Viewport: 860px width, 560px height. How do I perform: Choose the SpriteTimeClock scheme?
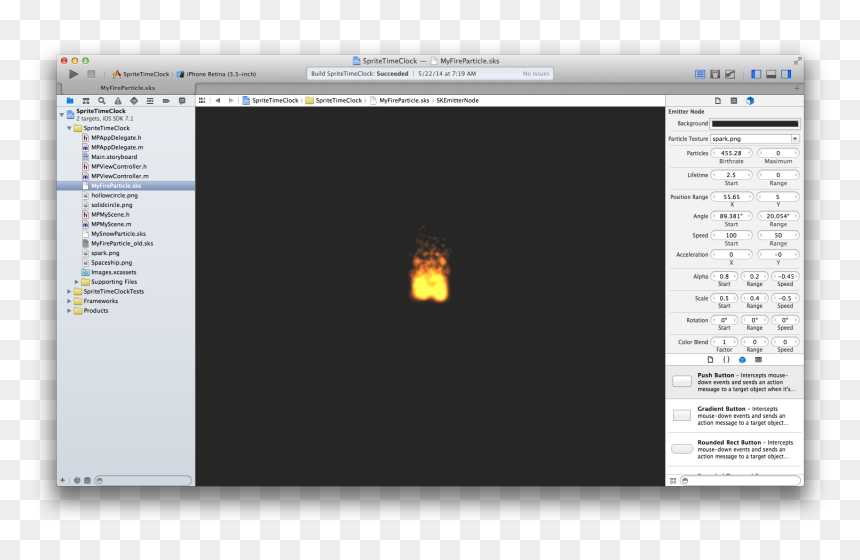[141, 74]
